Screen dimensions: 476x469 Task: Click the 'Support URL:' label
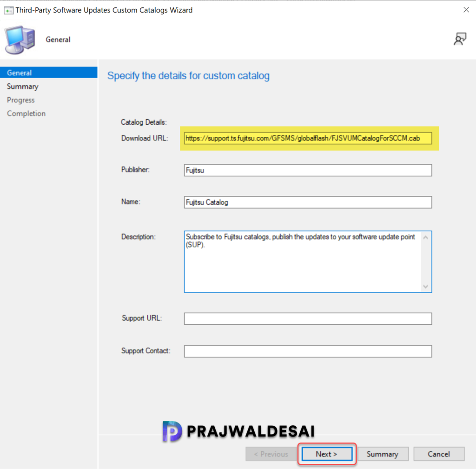pos(142,318)
